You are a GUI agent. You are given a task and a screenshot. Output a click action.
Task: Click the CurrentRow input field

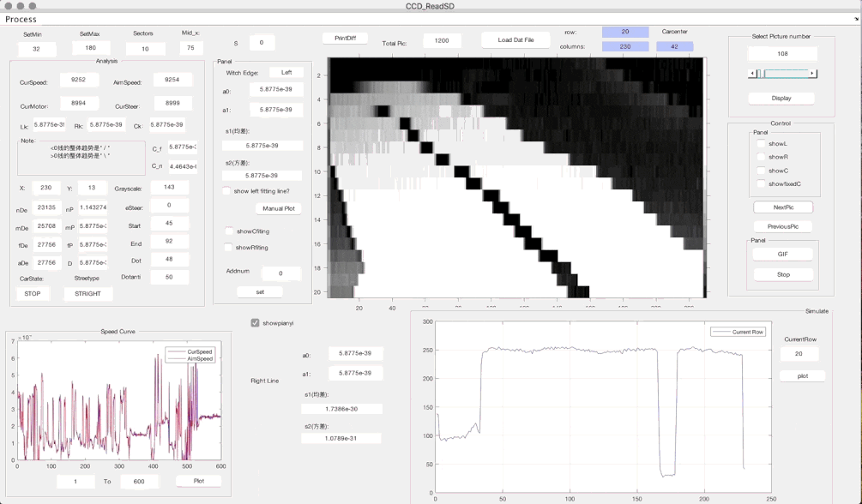click(x=799, y=354)
